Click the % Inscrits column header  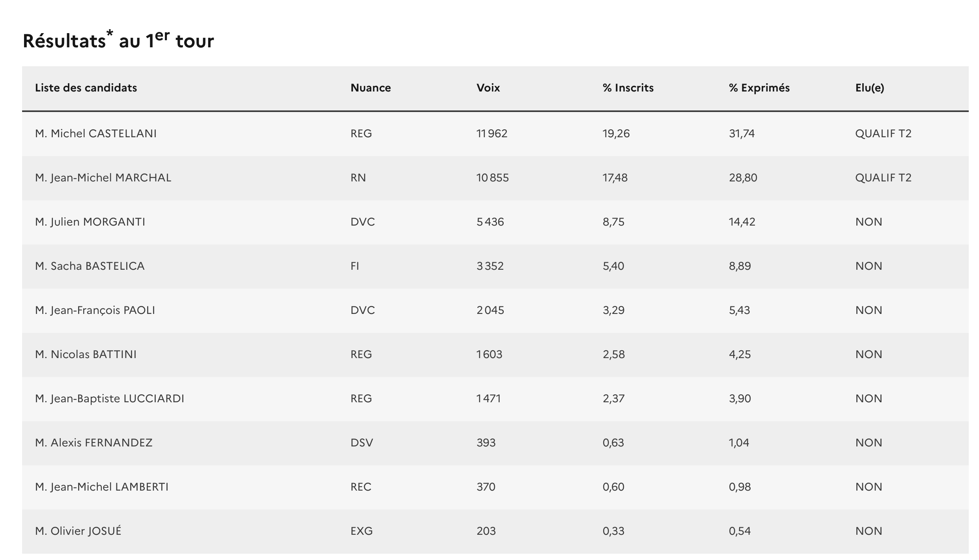click(628, 88)
